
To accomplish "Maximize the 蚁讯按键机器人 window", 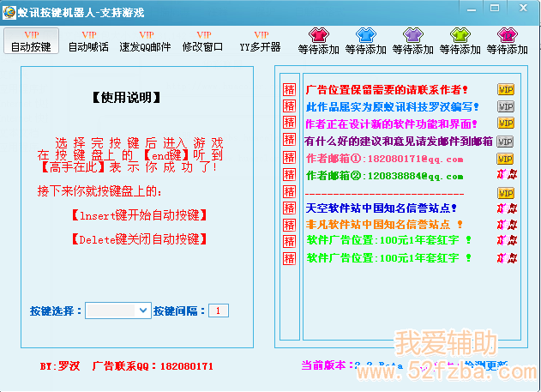I will tap(495, 9).
